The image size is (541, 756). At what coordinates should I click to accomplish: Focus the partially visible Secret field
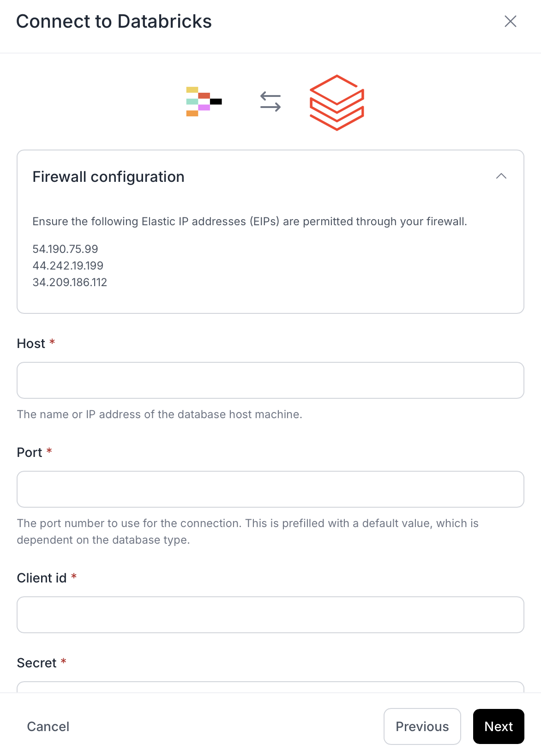270,687
